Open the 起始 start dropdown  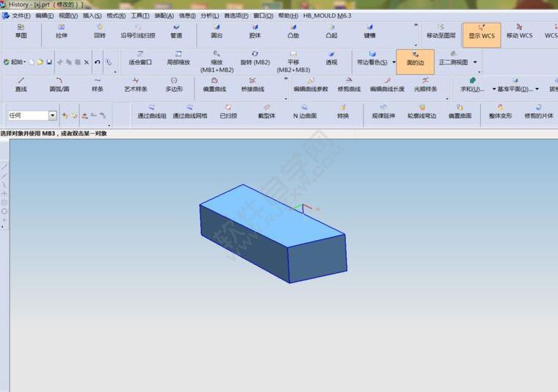tap(14, 62)
